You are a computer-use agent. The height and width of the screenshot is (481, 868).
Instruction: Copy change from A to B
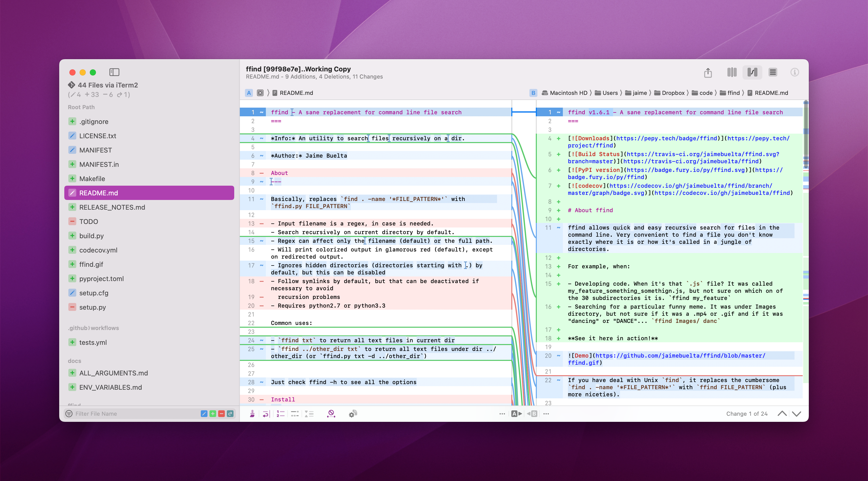(x=517, y=414)
